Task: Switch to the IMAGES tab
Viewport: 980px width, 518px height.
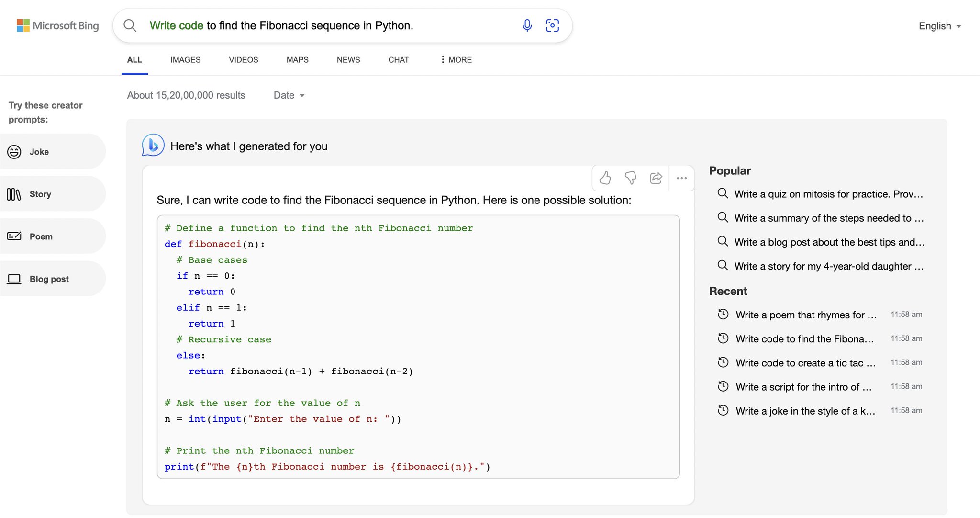Action: point(186,60)
